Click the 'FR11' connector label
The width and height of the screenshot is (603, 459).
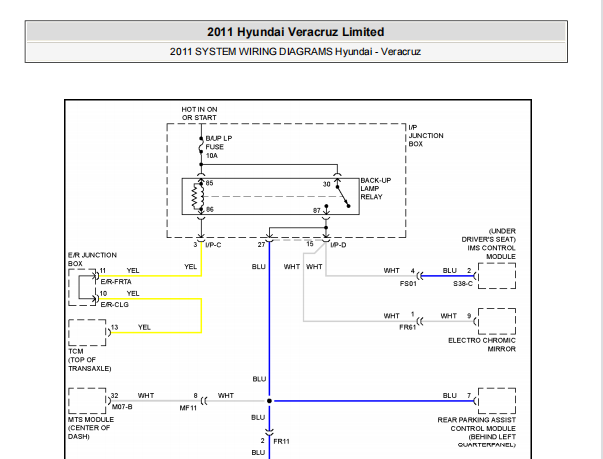point(281,441)
